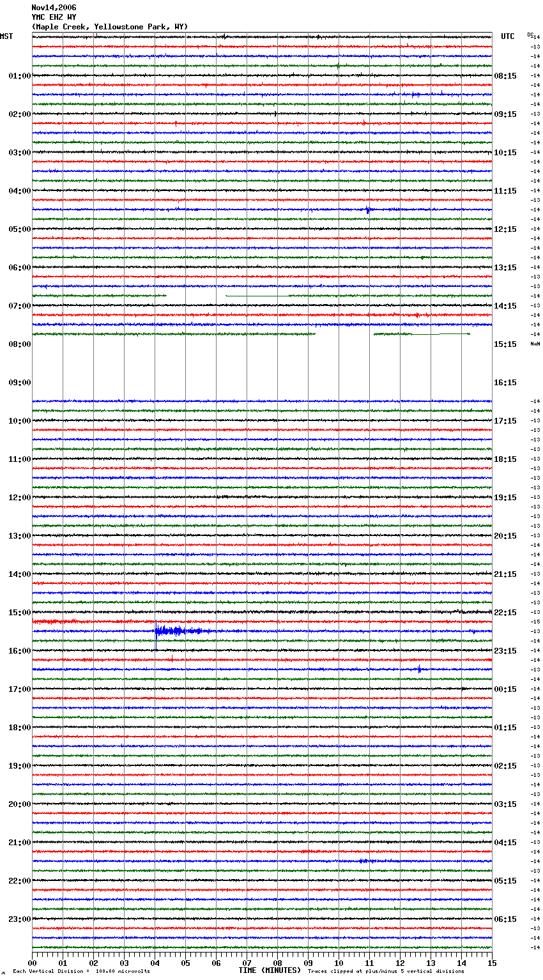Screen dimensions: 543x980
Task: Select the station code YMC EHZ WY
Action: (x=54, y=17)
